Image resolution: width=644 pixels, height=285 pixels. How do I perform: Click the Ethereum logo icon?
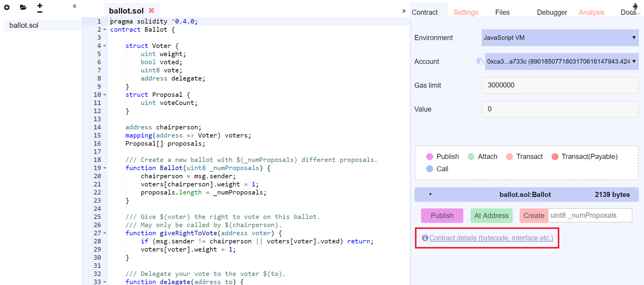[635, 7]
